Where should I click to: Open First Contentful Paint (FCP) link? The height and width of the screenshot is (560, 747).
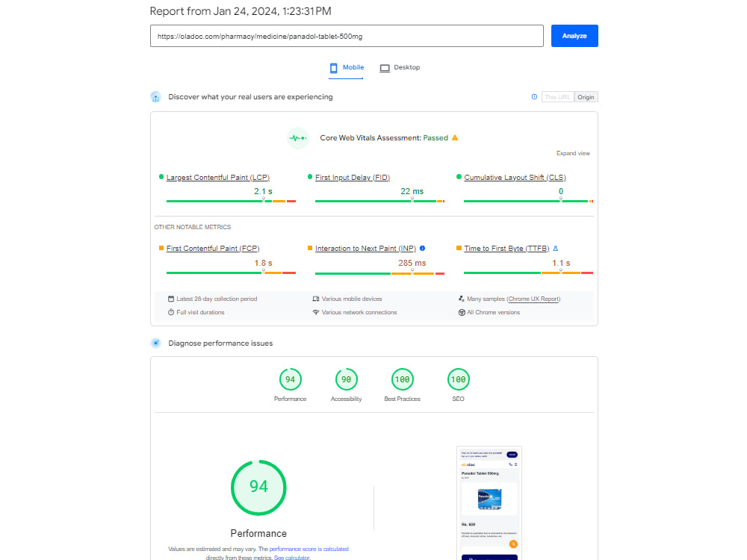point(212,248)
